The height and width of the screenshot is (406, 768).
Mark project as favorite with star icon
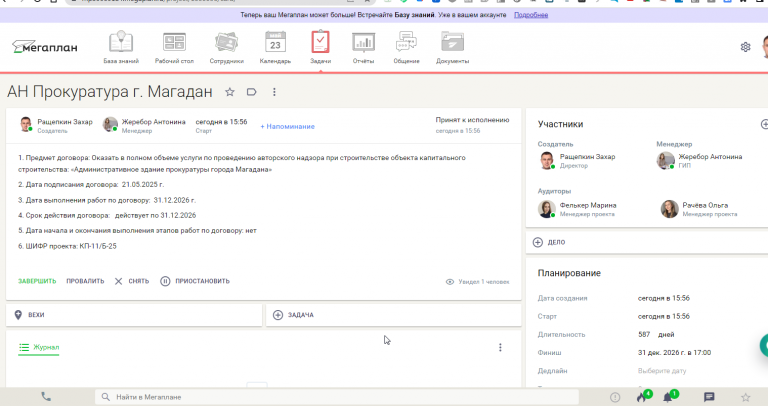[230, 92]
